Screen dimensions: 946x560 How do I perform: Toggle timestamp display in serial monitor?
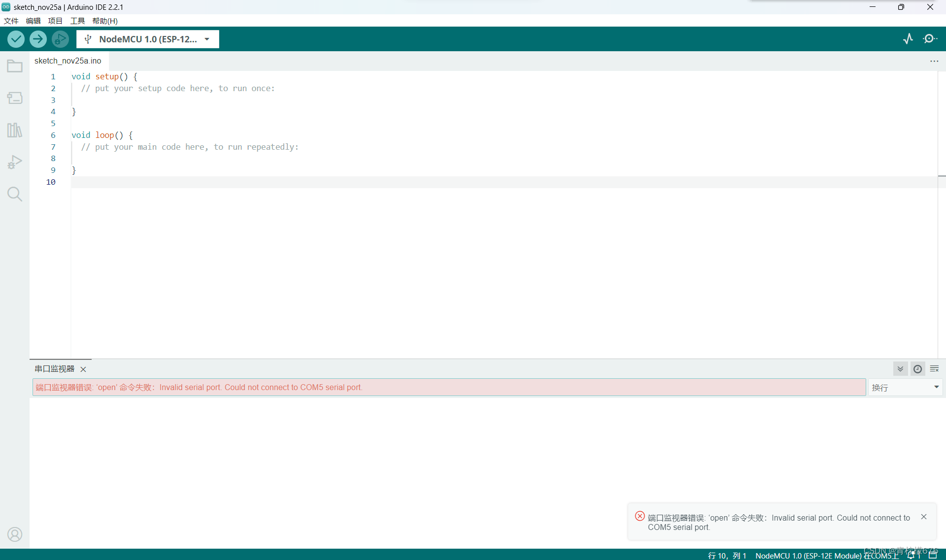click(x=917, y=369)
